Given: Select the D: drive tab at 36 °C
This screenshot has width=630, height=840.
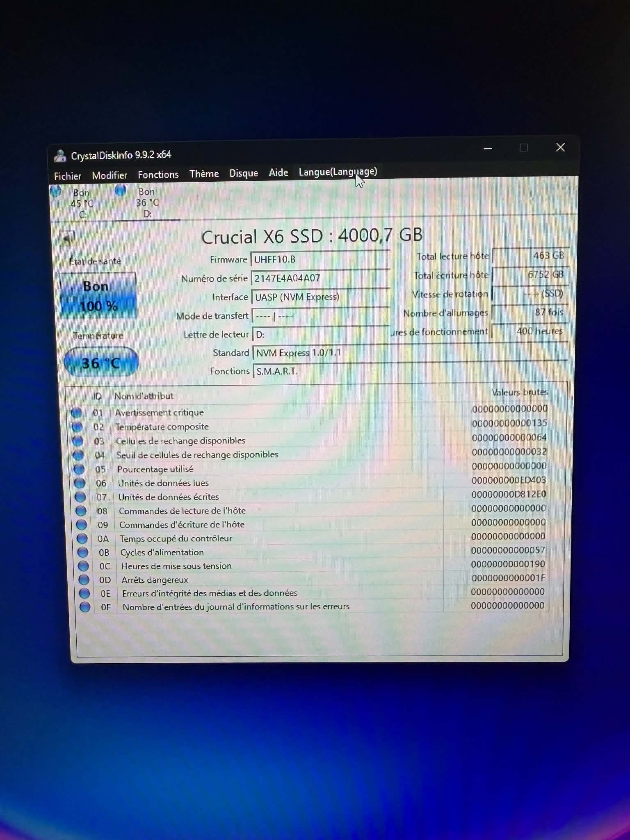Looking at the screenshot, I should (x=147, y=203).
